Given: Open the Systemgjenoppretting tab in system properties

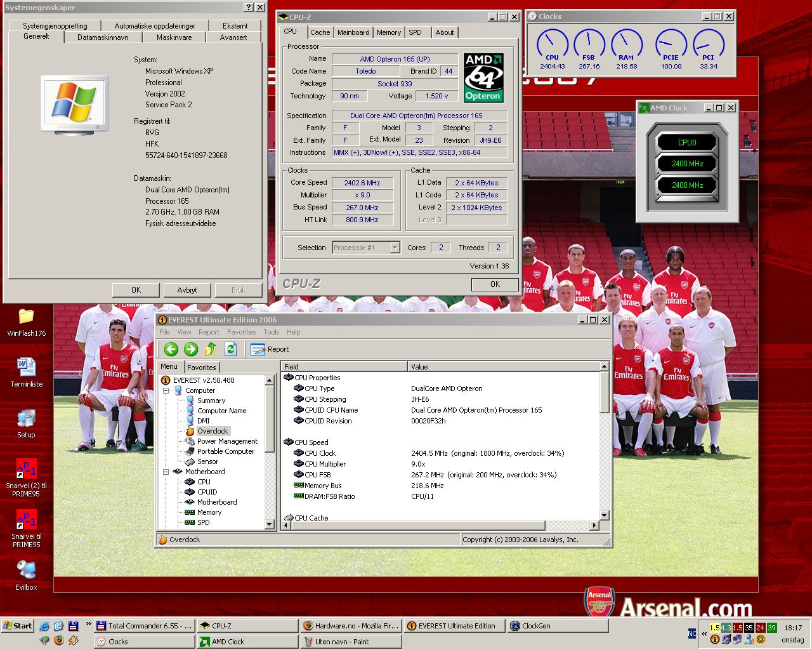Looking at the screenshot, I should 55,26.
